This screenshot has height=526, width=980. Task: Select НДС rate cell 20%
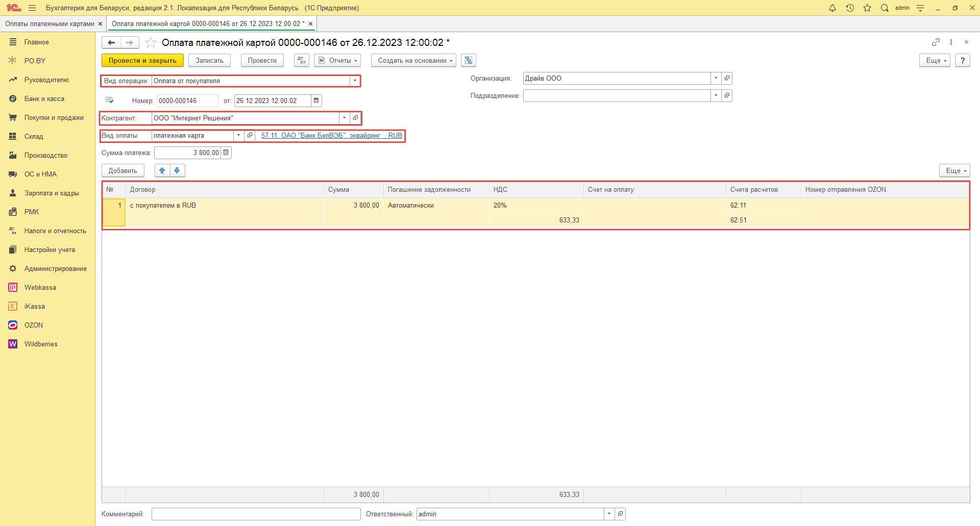point(536,205)
